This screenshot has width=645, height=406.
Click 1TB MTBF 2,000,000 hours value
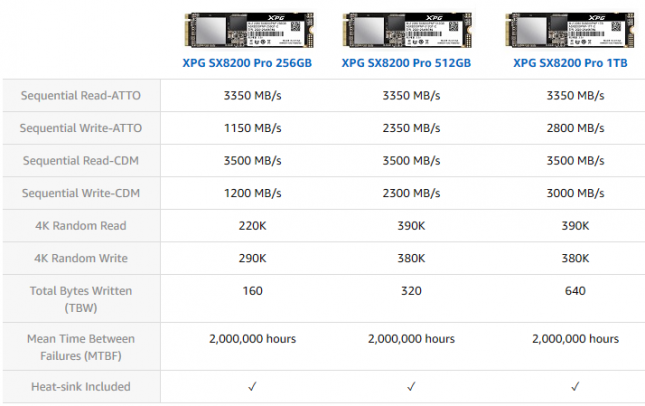click(575, 339)
